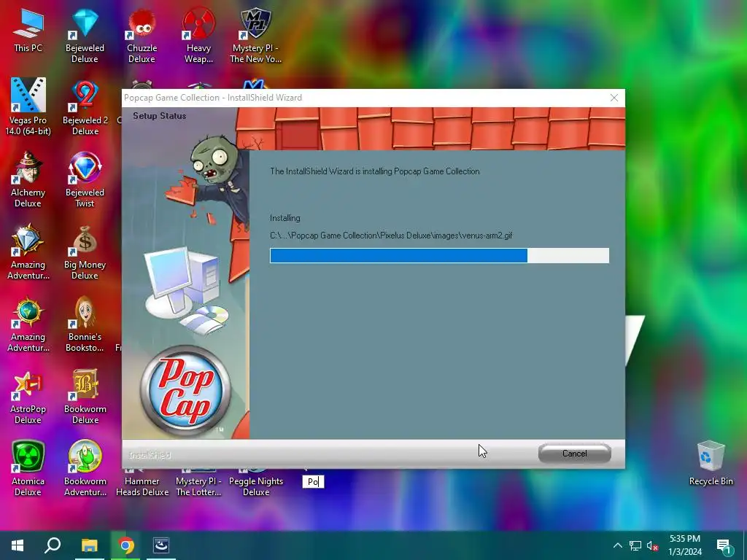Select the Bookworm Deluxe shortcut

coord(85,396)
